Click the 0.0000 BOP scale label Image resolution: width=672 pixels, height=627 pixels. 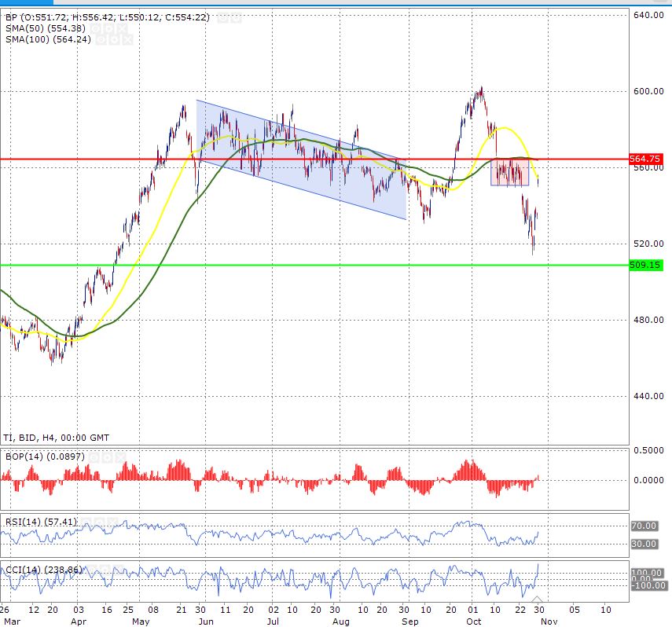click(x=648, y=480)
